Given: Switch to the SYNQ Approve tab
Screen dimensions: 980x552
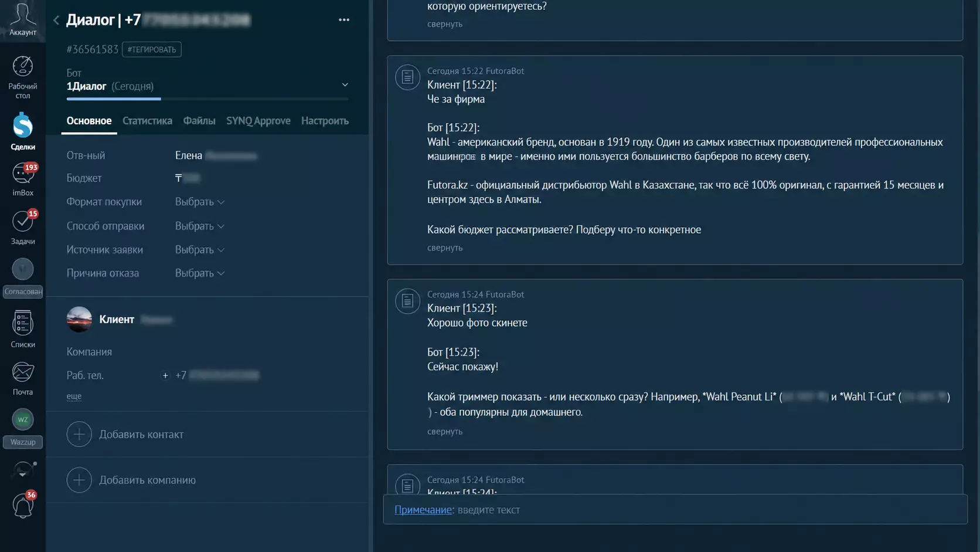Looking at the screenshot, I should click(258, 121).
